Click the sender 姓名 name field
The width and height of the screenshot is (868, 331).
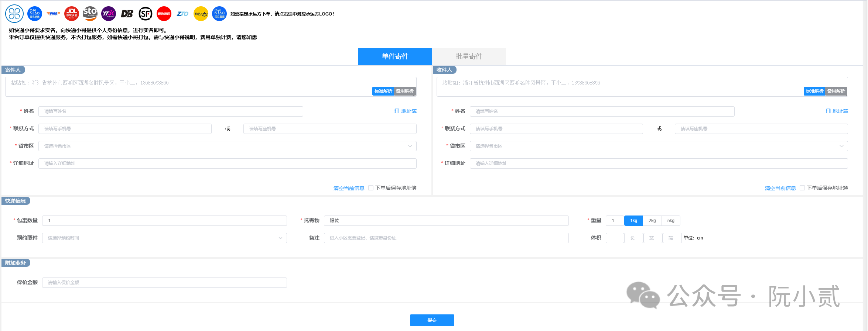coord(171,111)
